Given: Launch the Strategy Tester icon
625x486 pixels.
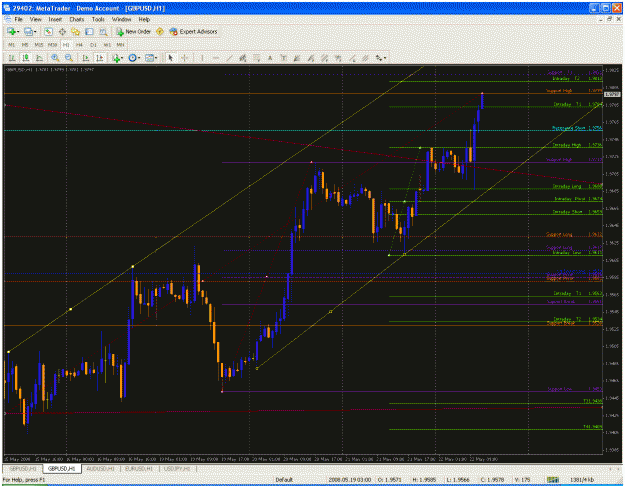Looking at the screenshot, I should click(103, 31).
